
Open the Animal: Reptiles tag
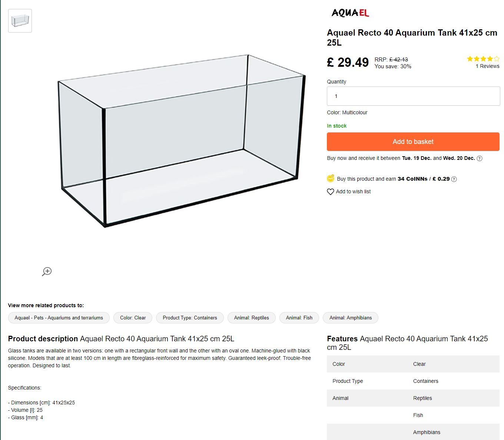tap(252, 318)
